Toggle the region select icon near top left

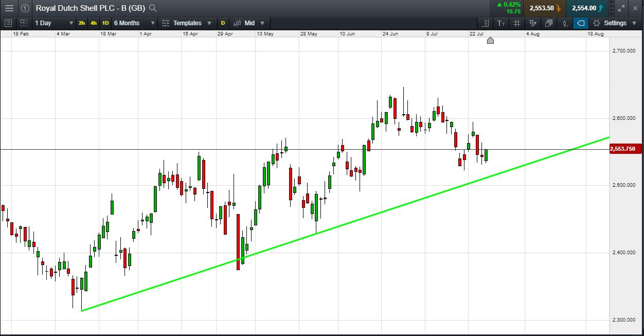pyautogui.click(x=24, y=23)
